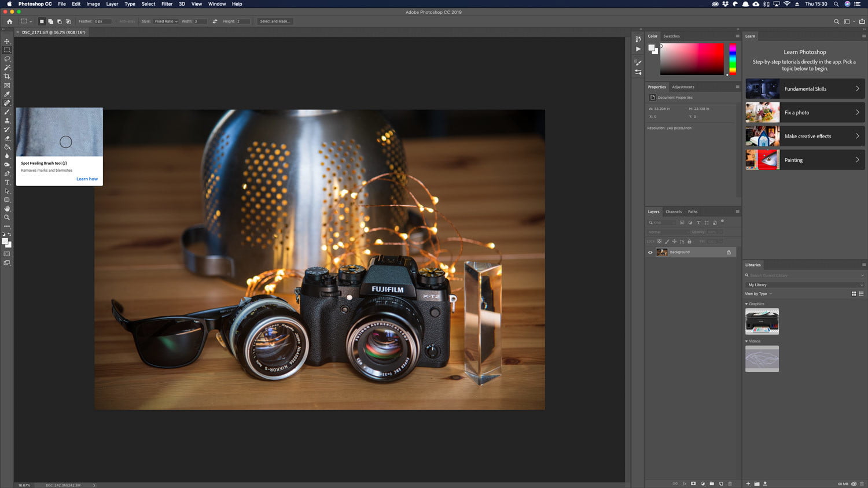Select the Move tool

(7, 41)
